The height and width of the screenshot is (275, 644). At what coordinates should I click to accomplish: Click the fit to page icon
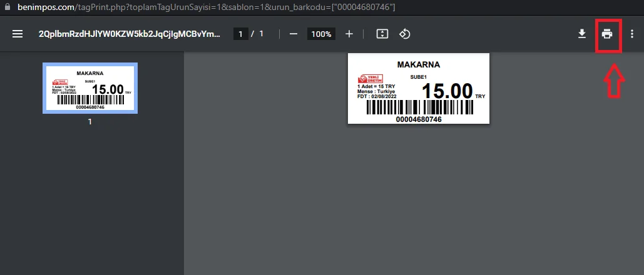382,34
